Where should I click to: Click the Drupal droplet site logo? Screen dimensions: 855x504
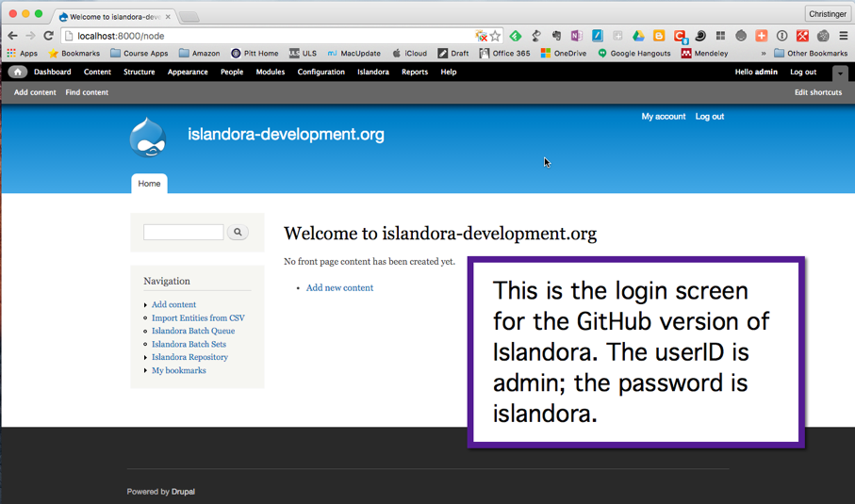click(x=148, y=138)
